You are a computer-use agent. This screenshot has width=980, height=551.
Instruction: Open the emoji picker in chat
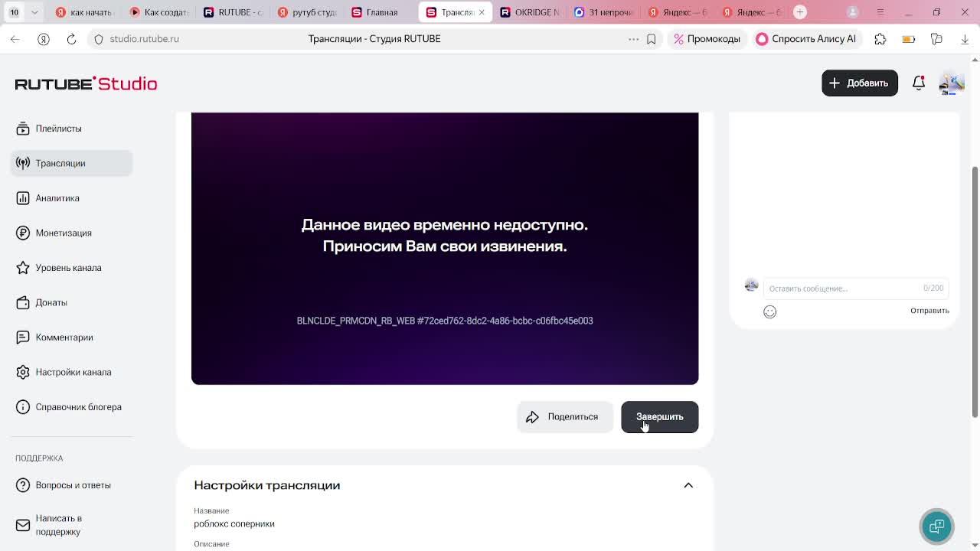pyautogui.click(x=769, y=311)
